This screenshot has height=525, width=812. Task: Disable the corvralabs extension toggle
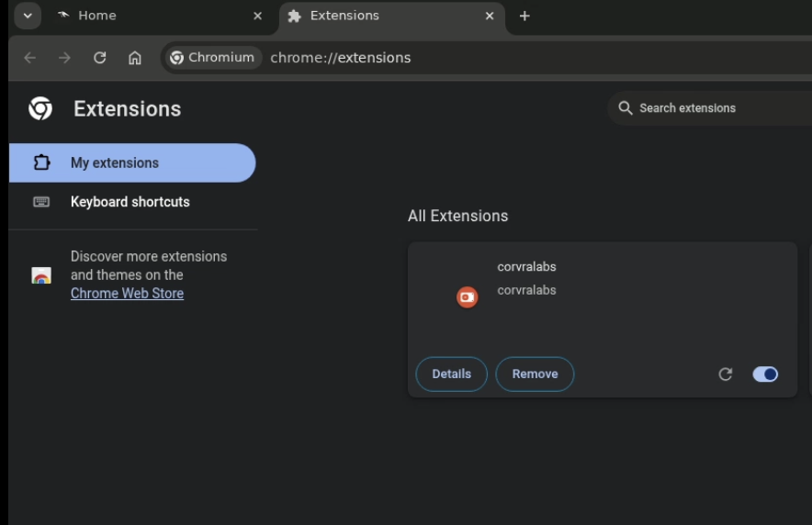tap(765, 374)
